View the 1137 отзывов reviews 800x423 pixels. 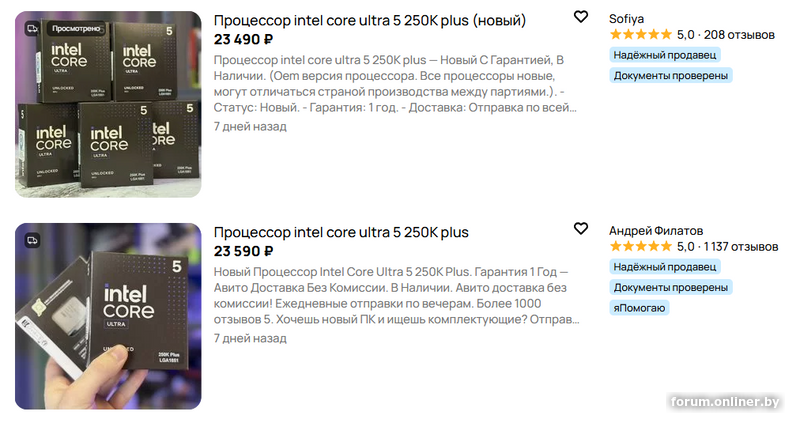741,247
